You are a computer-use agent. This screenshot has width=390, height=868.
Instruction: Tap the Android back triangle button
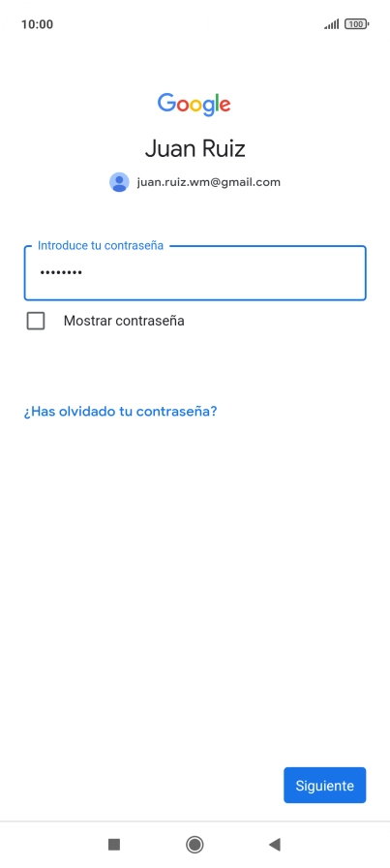tap(275, 844)
